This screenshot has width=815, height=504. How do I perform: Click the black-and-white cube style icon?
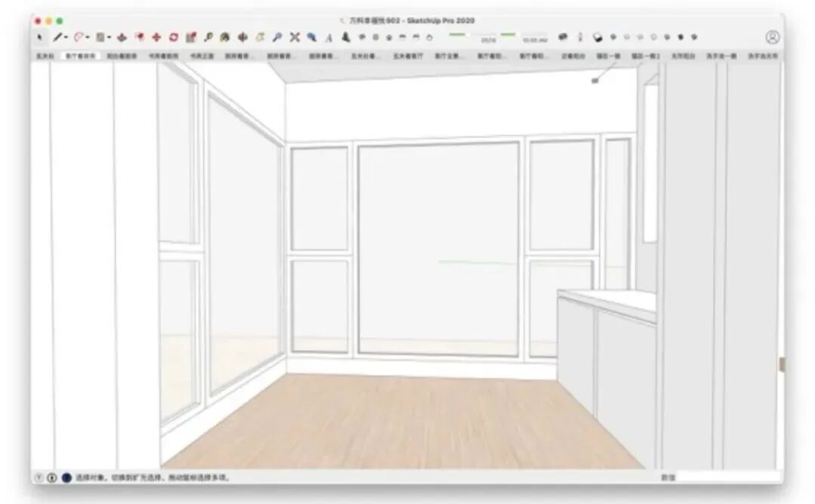598,38
